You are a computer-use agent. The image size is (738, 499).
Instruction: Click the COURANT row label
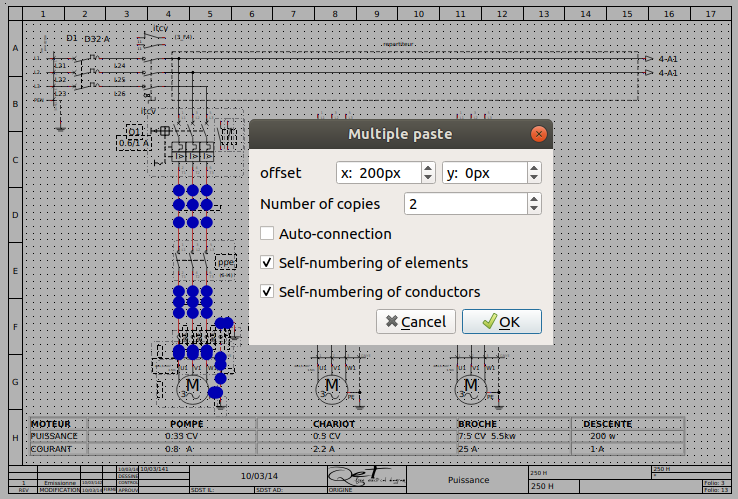pyautogui.click(x=51, y=449)
